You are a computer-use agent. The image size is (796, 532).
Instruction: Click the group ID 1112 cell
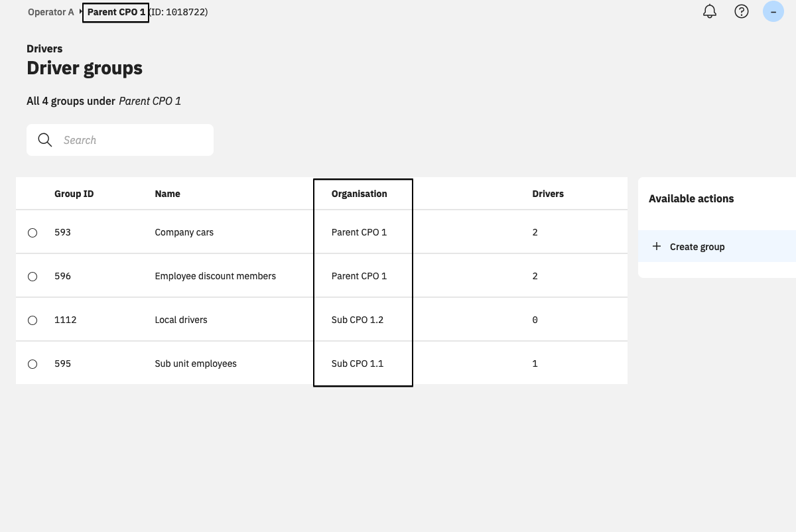point(66,320)
